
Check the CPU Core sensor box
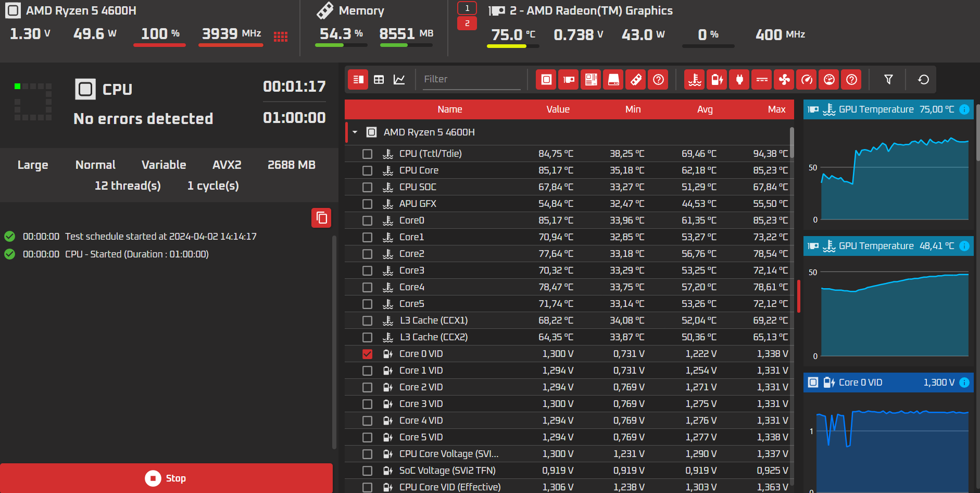367,170
